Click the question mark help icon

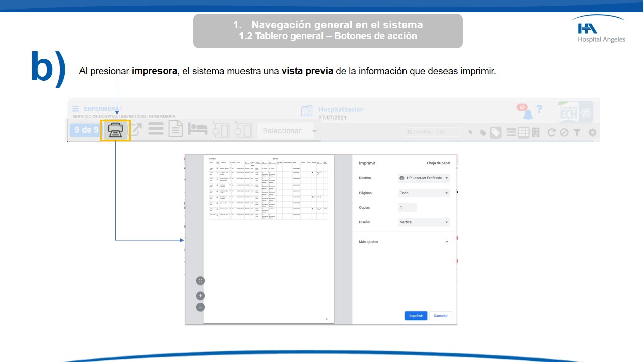539,109
